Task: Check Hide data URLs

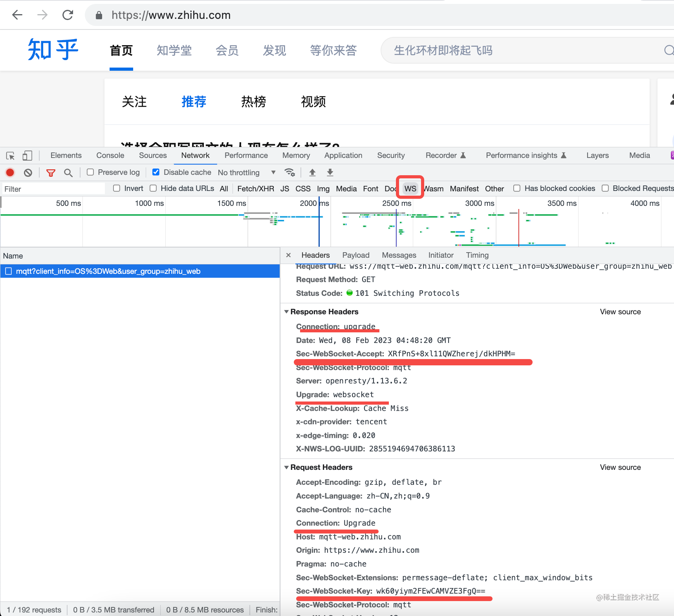Action: click(153, 188)
